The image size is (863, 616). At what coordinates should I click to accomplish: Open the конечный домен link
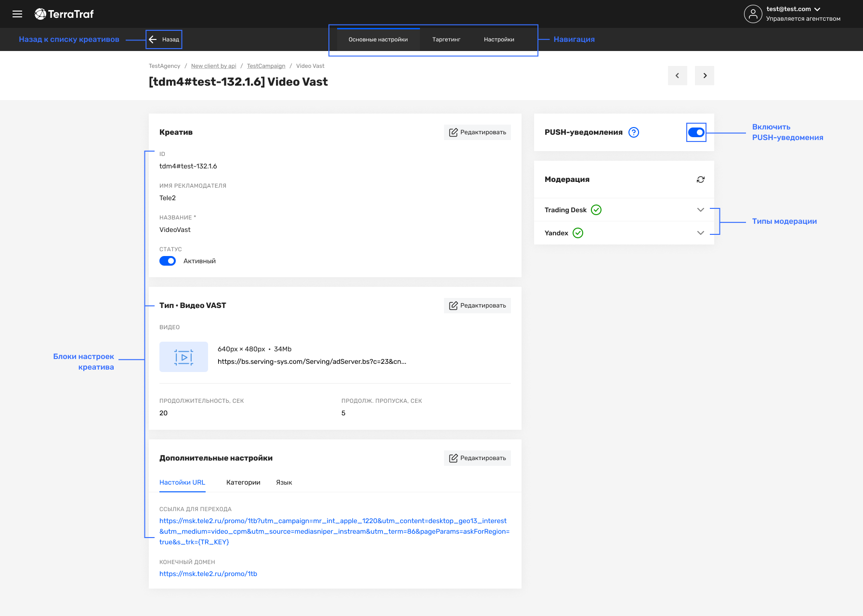[208, 574]
